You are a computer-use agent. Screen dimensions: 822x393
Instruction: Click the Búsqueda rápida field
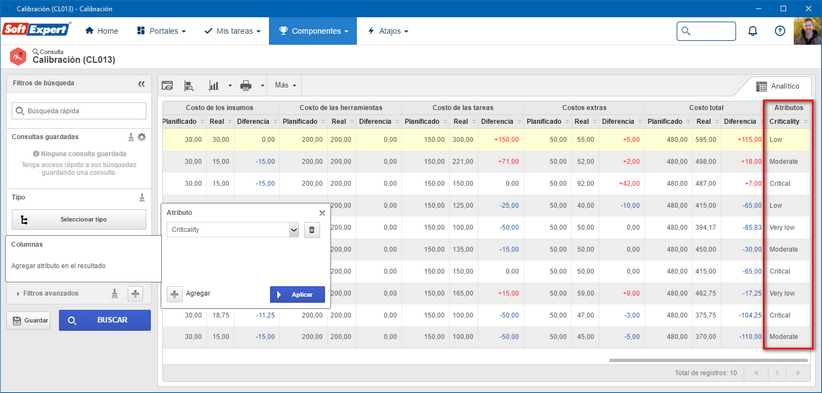click(79, 111)
